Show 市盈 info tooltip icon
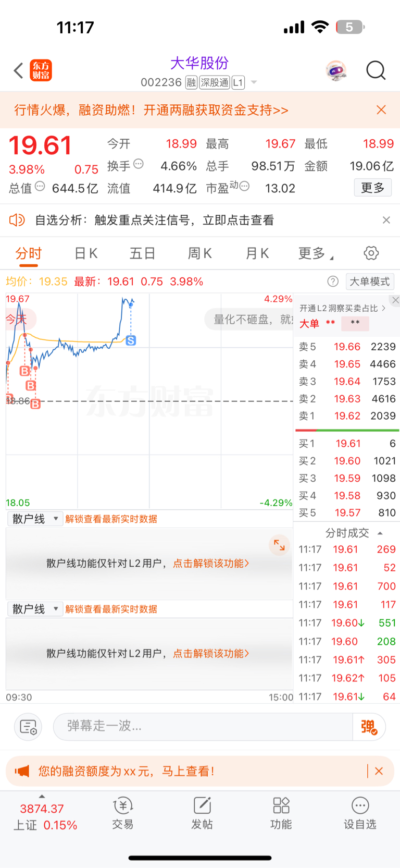 pyautogui.click(x=244, y=186)
